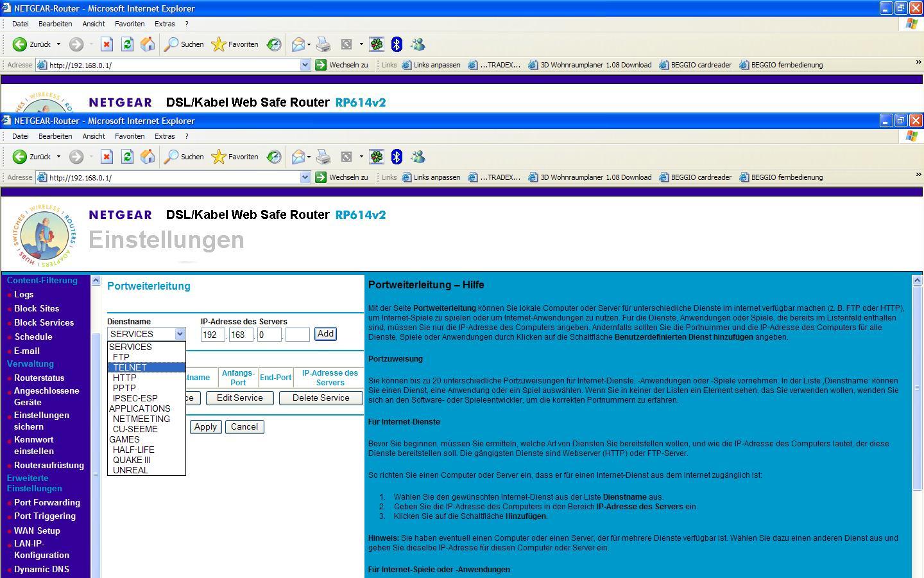Stop page loading in front window
The image size is (924, 578).
107,157
